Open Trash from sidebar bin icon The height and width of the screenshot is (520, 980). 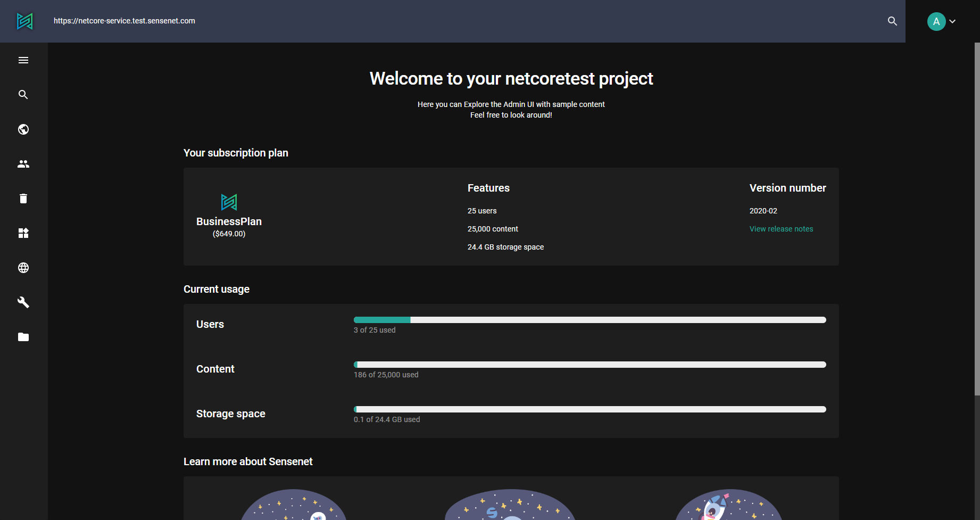pos(23,199)
